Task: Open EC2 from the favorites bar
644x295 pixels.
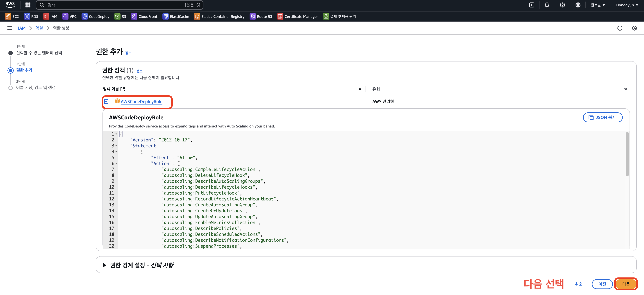Action: pyautogui.click(x=12, y=16)
